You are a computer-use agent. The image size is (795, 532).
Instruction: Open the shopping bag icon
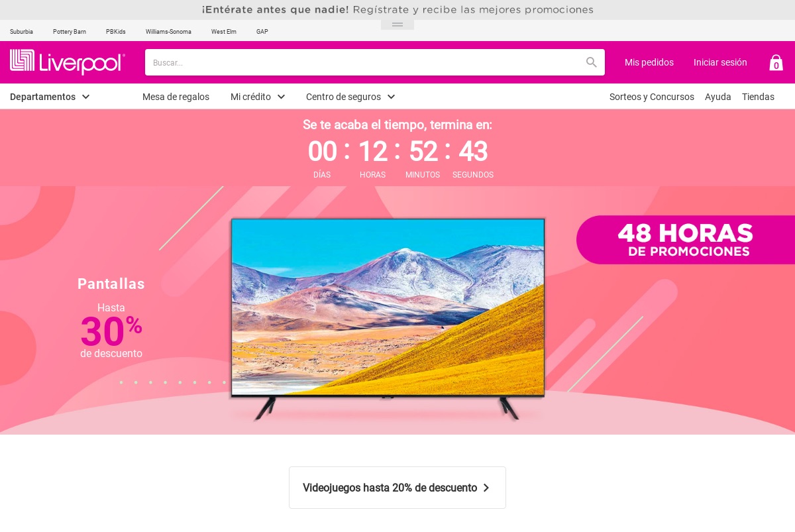(x=776, y=62)
